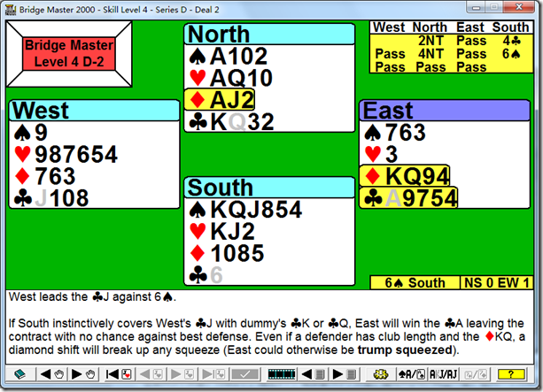Click East's spade holding 763

pos(395,133)
